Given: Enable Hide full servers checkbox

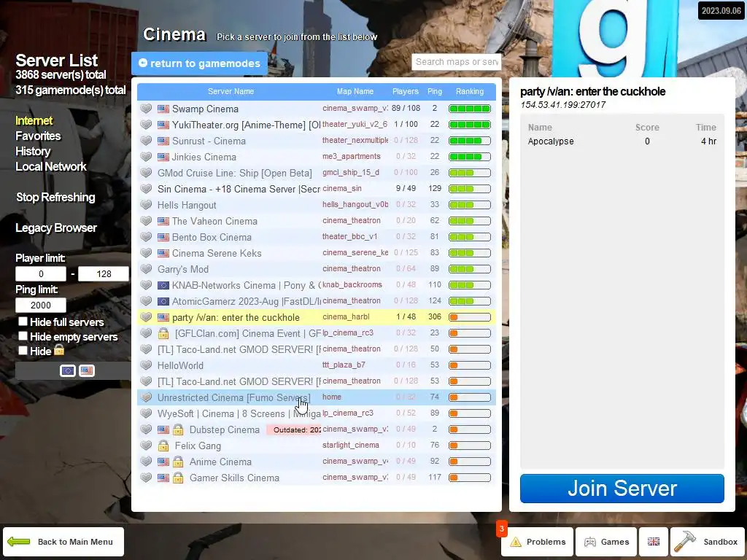Looking at the screenshot, I should (23, 322).
